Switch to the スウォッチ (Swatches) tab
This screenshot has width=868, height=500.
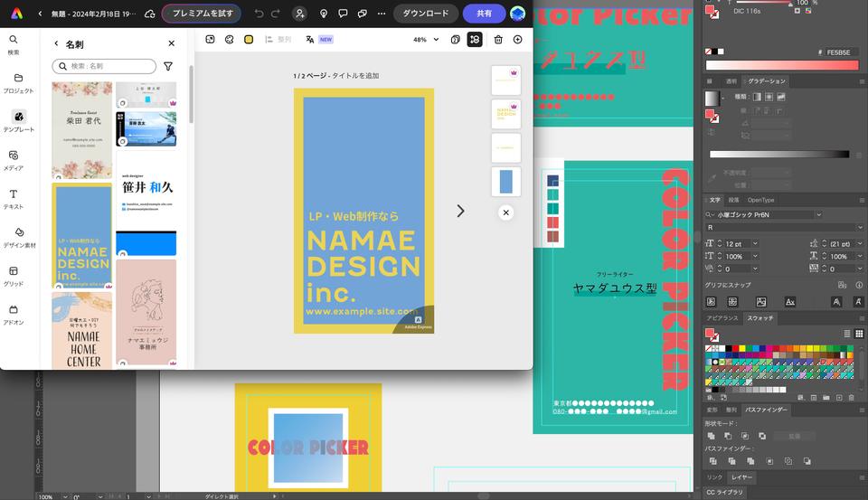[x=760, y=318]
